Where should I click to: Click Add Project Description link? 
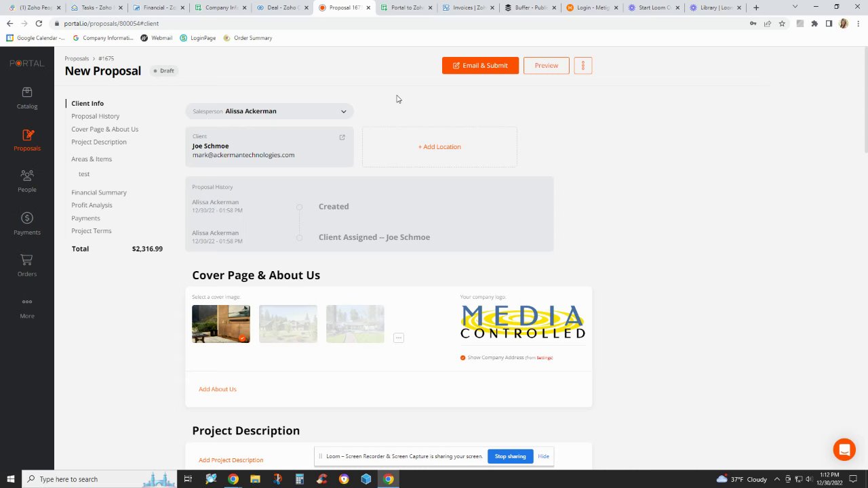click(x=231, y=460)
